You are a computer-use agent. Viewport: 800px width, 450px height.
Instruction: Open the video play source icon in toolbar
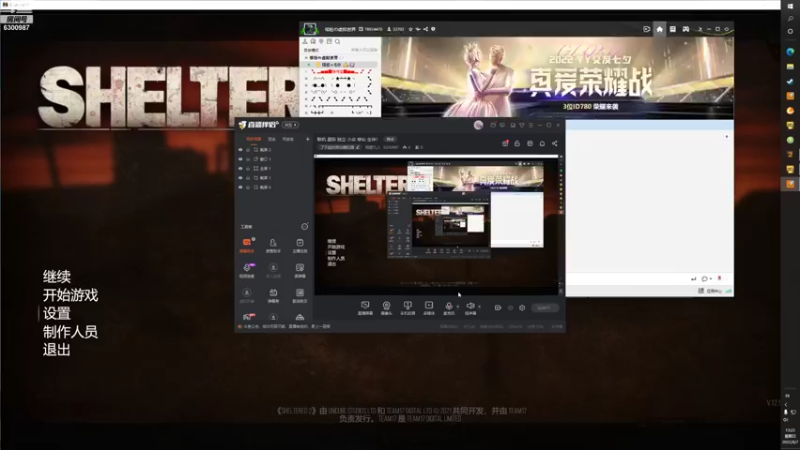pos(429,306)
